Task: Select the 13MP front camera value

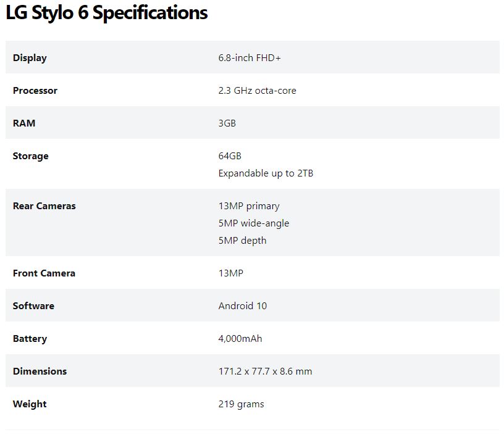Action: tap(231, 273)
